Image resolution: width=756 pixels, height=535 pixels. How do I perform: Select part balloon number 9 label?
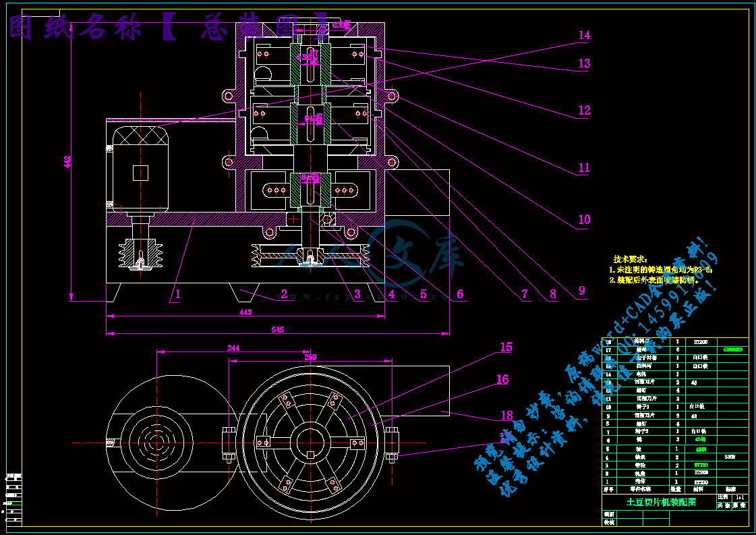point(582,290)
